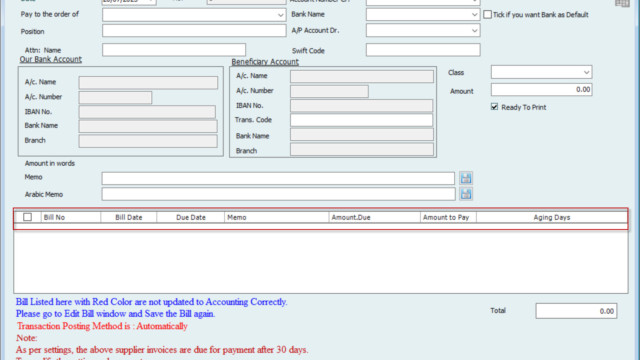Click the Amount input field
640x360 pixels.
[541, 89]
